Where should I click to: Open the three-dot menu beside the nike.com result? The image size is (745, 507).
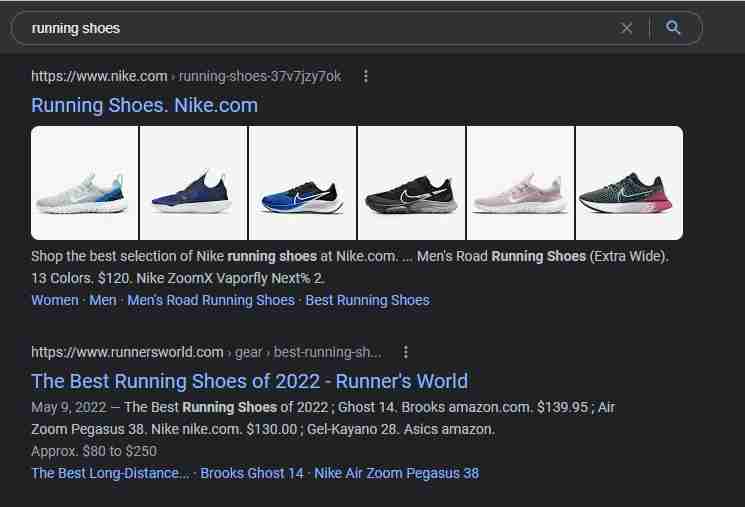365,77
